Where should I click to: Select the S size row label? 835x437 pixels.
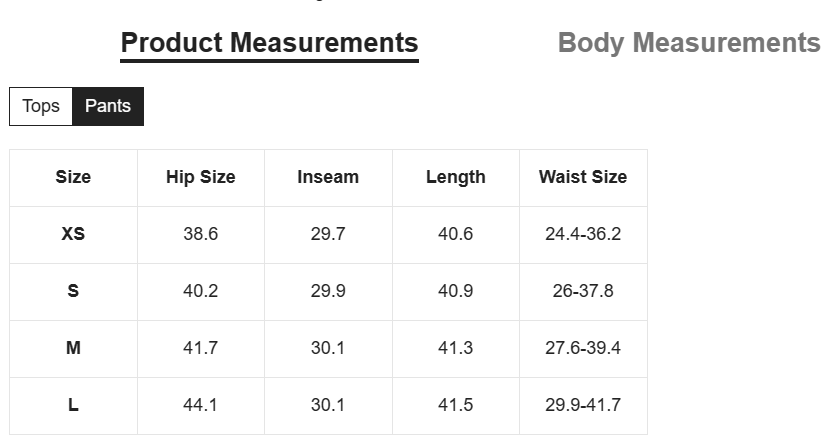pos(73,291)
